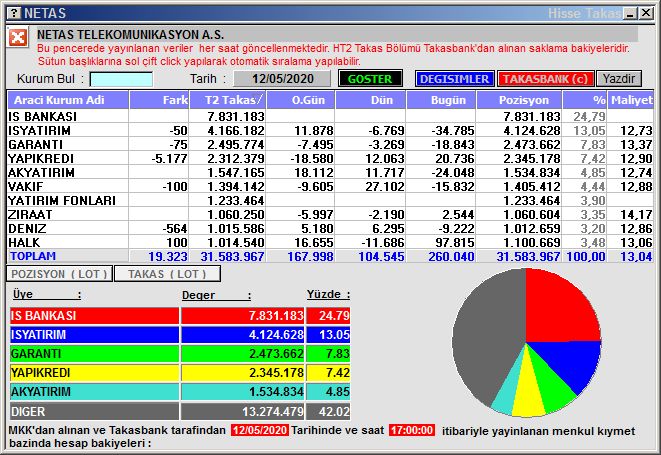This screenshot has height=455, width=661.
Task: Sort by Araci Kurum Adi column
Action: tap(68, 100)
